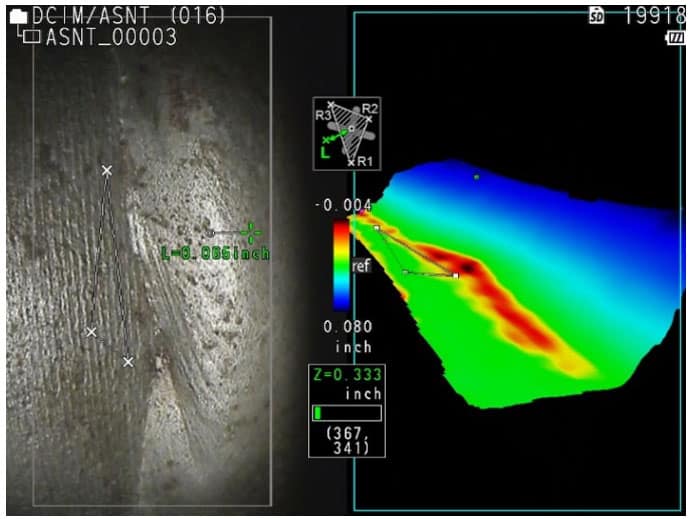Click the rainbow depth color scale bar
Image resolution: width=693 pixels, height=519 pixels.
pyautogui.click(x=341, y=264)
